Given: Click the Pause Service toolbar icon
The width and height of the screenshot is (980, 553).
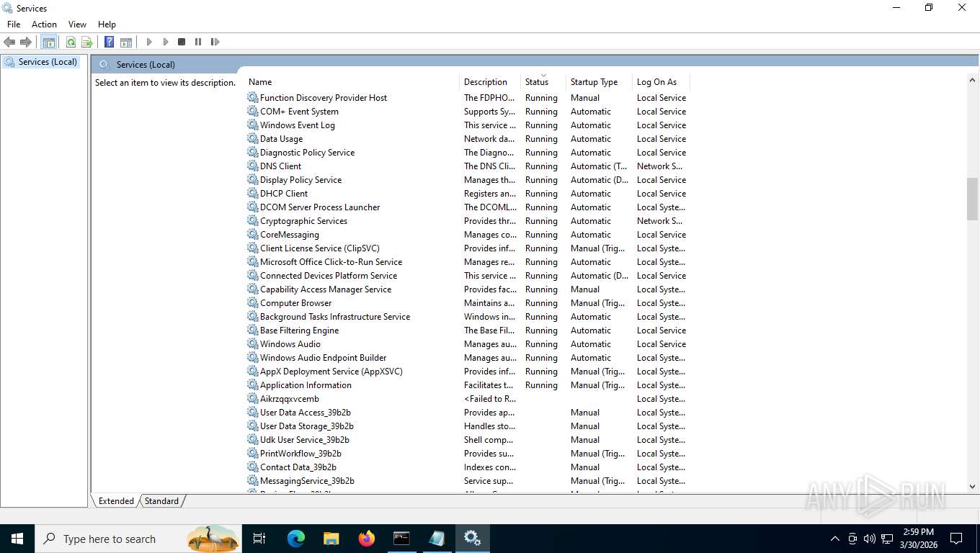Looking at the screenshot, I should click(198, 42).
